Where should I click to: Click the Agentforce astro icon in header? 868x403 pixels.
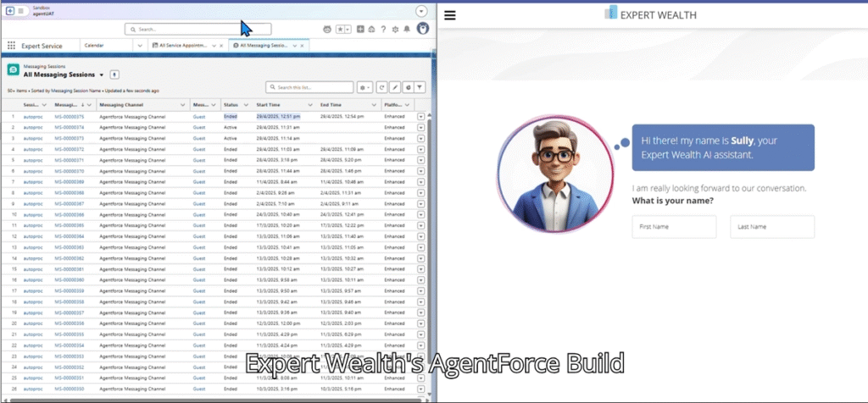pos(327,30)
